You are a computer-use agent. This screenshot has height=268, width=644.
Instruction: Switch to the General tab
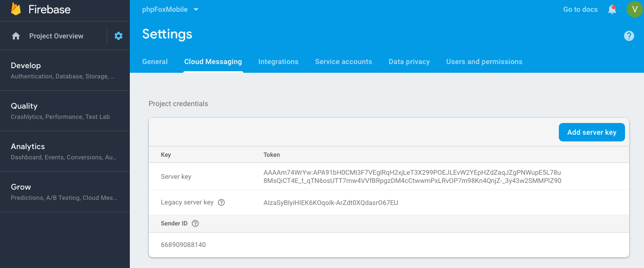(155, 61)
